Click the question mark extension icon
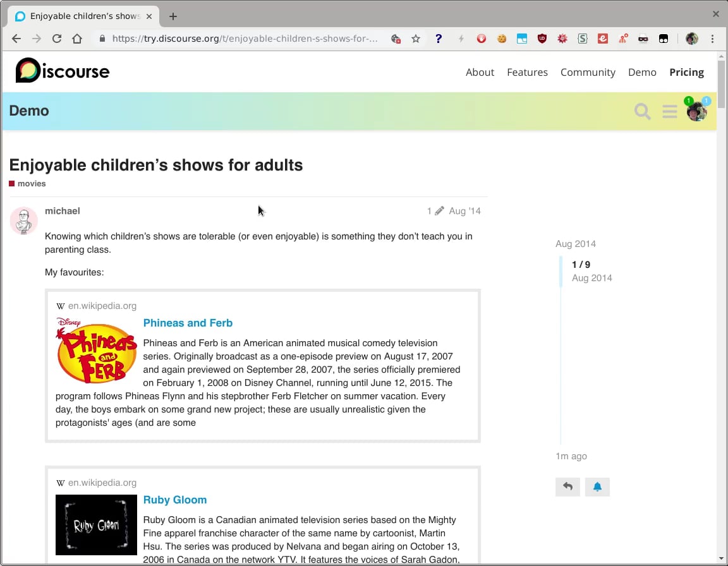 click(x=439, y=39)
